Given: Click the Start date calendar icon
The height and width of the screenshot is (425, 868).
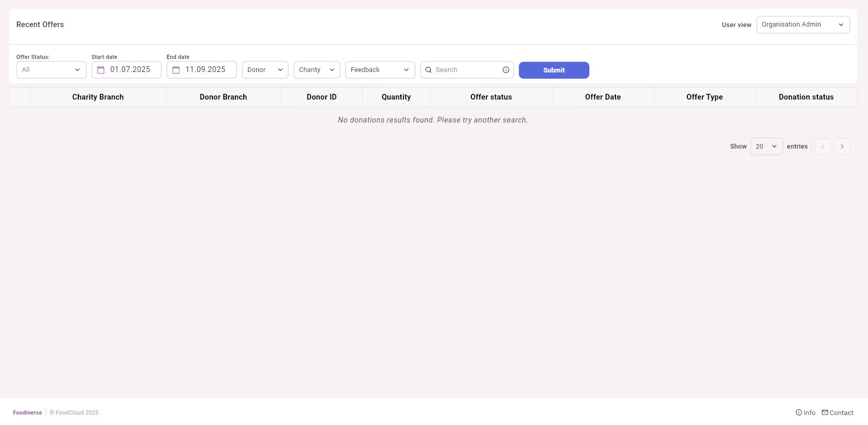Looking at the screenshot, I should [101, 70].
